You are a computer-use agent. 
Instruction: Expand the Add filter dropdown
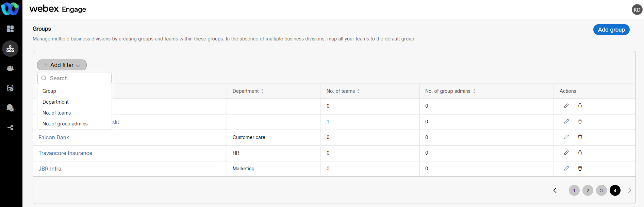pyautogui.click(x=62, y=65)
